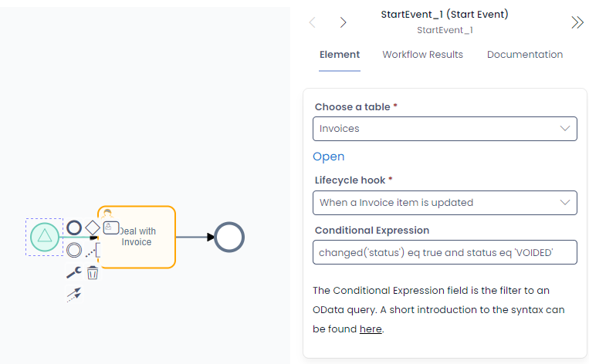Select the Element tab
Image resolution: width=589 pixels, height=364 pixels.
point(340,55)
